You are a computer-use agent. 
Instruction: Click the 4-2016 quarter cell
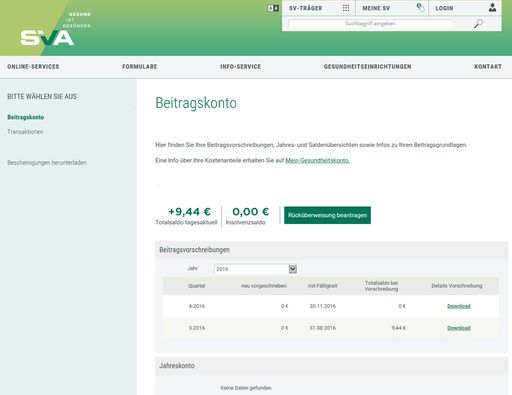pos(197,306)
